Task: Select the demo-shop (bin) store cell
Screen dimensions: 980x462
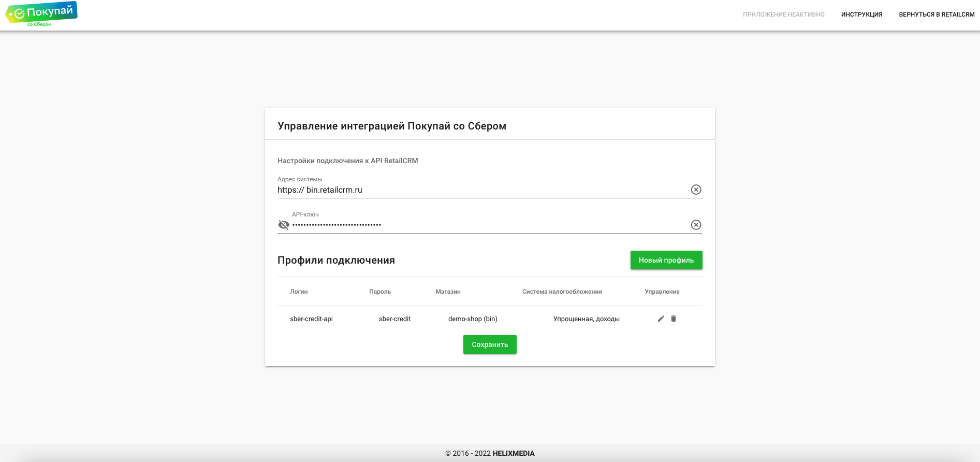Action: click(473, 319)
